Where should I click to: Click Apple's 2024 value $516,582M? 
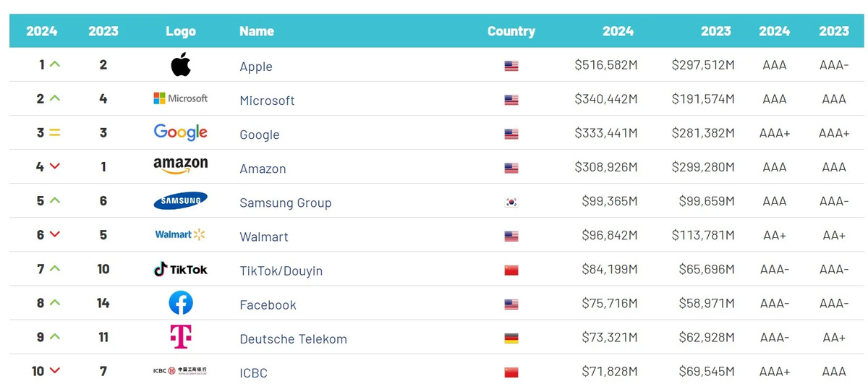tap(606, 65)
